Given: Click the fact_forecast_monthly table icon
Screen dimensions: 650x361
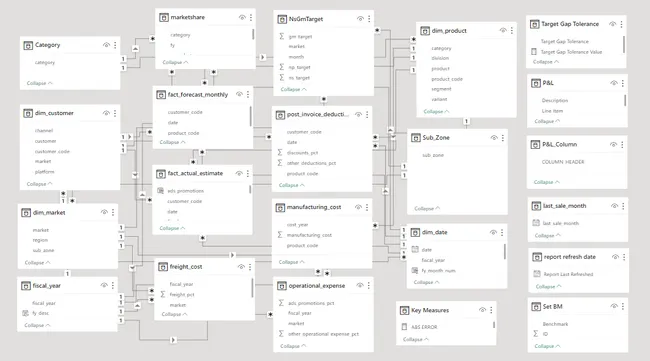Looking at the screenshot, I should 161,95.
